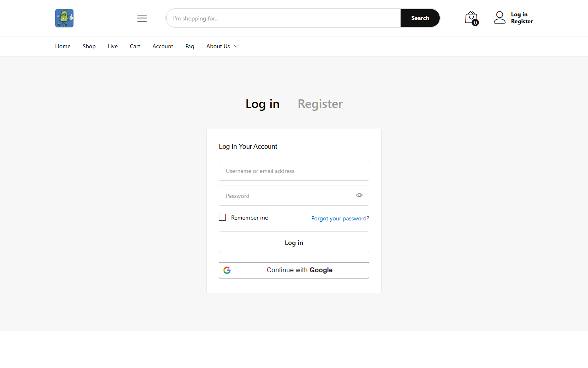Submit the form with Log in button
The height and width of the screenshot is (368, 588).
coord(294,242)
